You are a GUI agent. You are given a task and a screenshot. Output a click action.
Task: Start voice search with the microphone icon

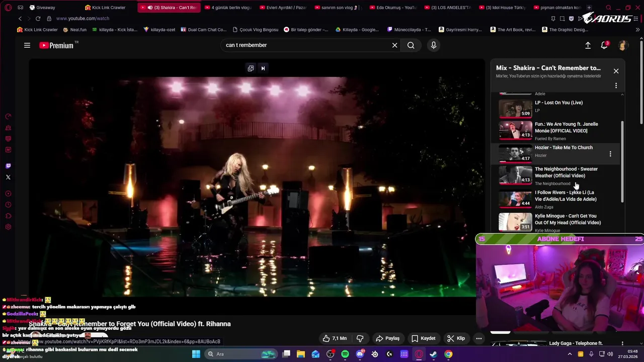coord(434,45)
